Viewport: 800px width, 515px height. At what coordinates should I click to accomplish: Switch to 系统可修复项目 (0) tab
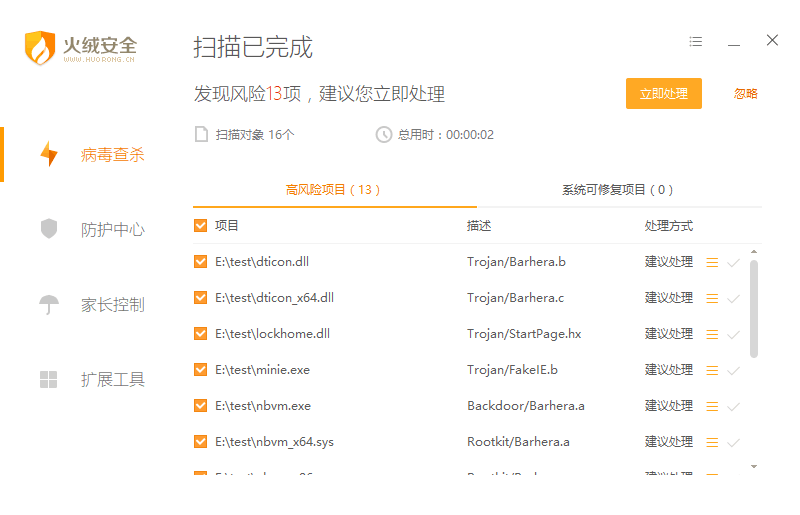tap(618, 190)
